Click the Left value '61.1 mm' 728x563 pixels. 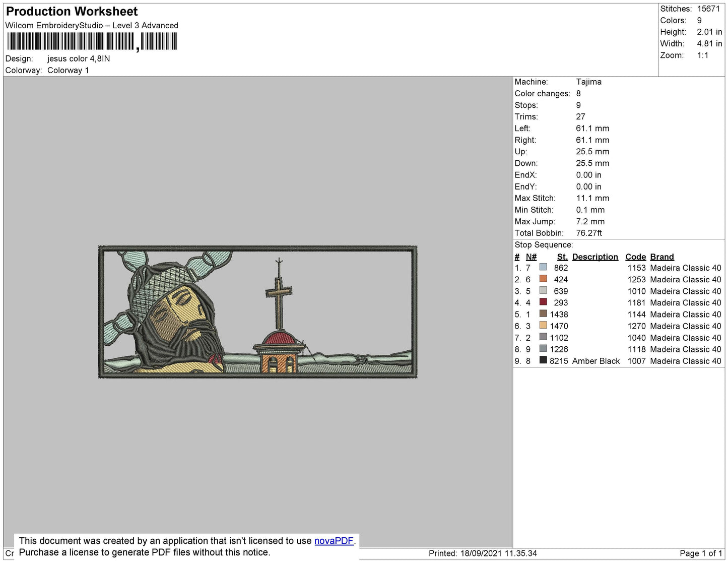coord(592,128)
